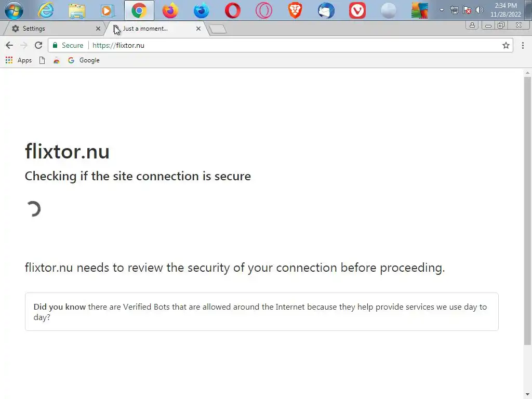Image resolution: width=532 pixels, height=399 pixels.
Task: Select the Google Chrome taskbar icon
Action: [x=139, y=10]
